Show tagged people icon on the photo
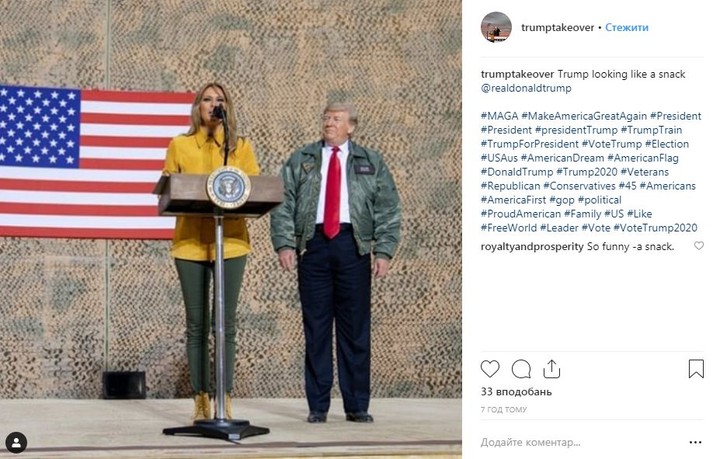This screenshot has width=713, height=459. 16,443
